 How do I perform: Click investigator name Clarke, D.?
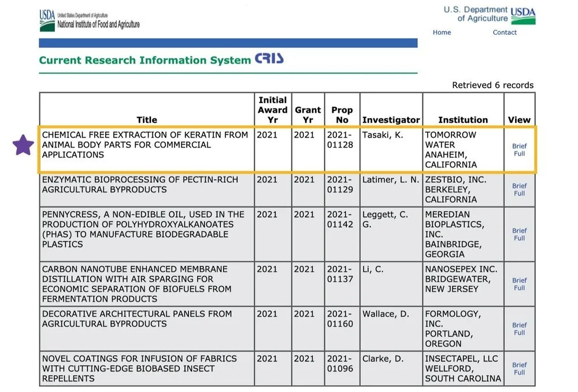[x=383, y=358]
